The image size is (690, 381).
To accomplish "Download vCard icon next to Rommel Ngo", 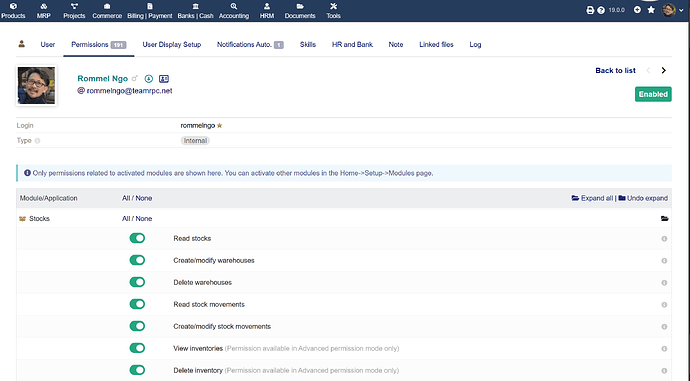I will 149,79.
